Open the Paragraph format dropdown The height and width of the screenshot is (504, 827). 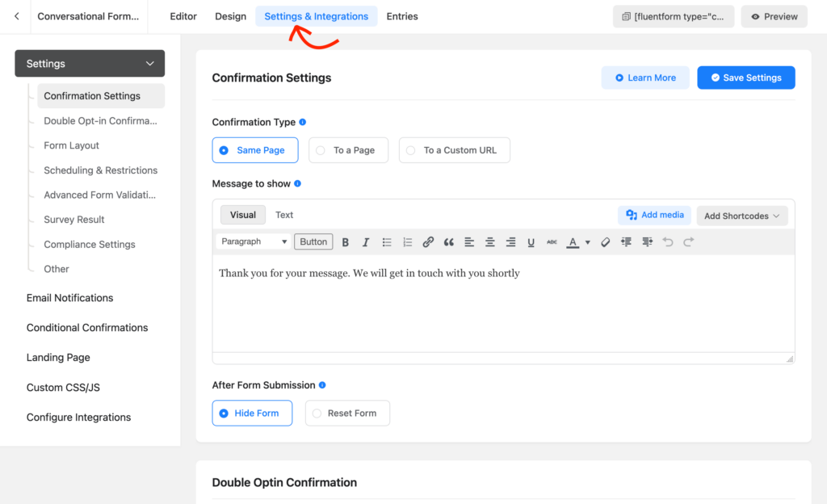coord(254,241)
